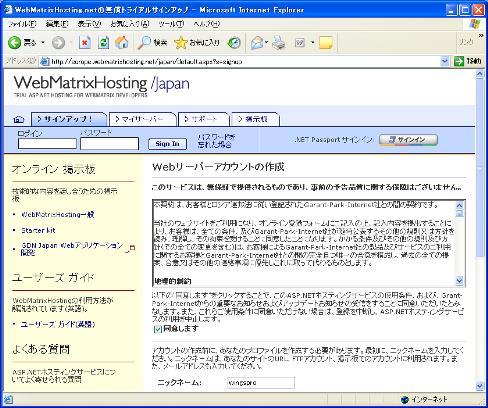Viewport: 488px width, 408px height.
Task: Open the 表示(V) menu
Action: (x=89, y=24)
